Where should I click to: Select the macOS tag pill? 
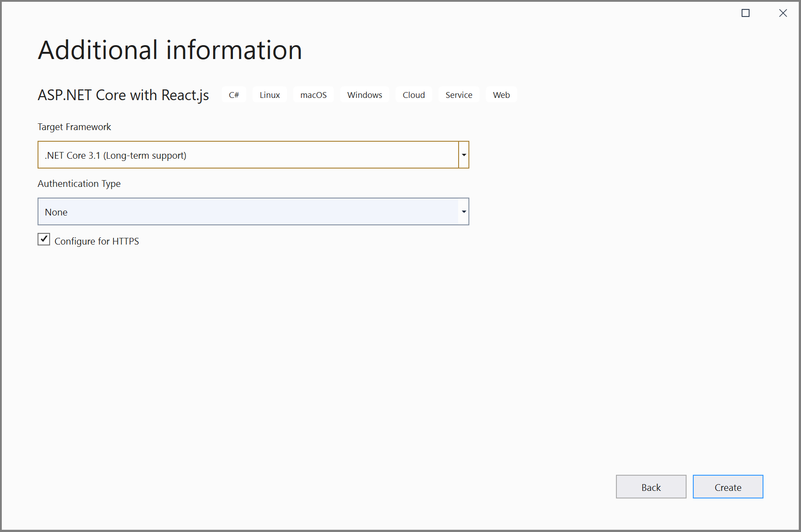313,95
